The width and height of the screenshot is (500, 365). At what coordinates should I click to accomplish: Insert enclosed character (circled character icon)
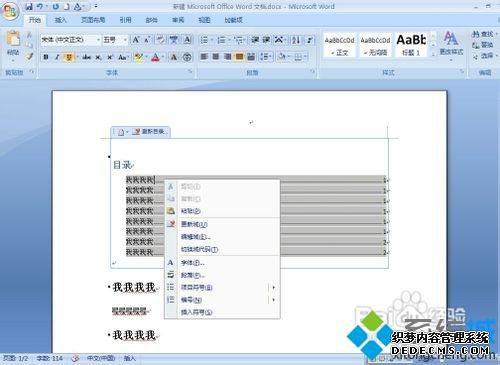click(x=187, y=57)
